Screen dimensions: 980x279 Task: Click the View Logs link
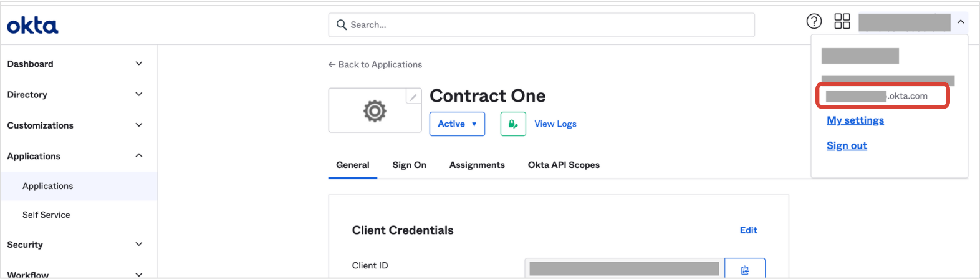click(x=555, y=124)
